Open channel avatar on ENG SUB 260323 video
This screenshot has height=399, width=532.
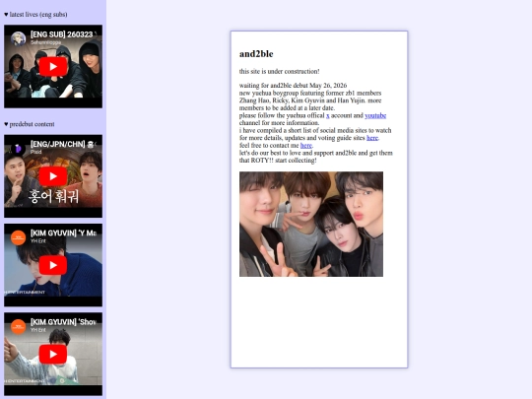pos(18,38)
